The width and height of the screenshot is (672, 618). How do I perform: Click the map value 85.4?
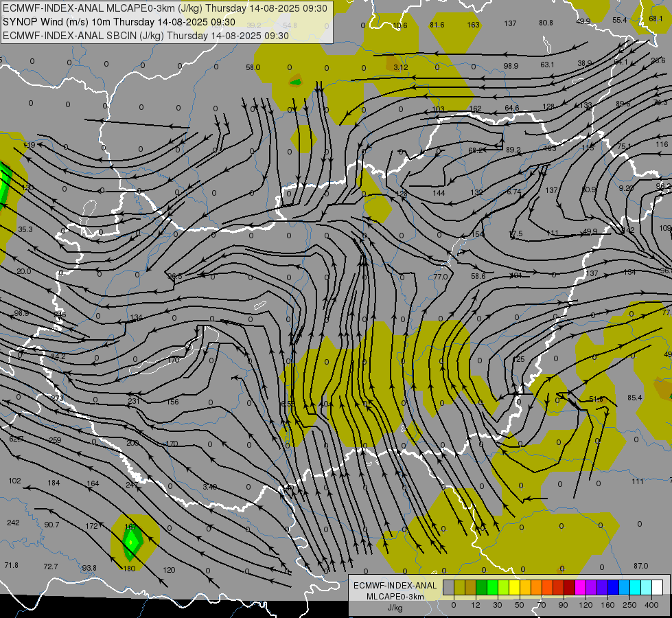(x=635, y=398)
